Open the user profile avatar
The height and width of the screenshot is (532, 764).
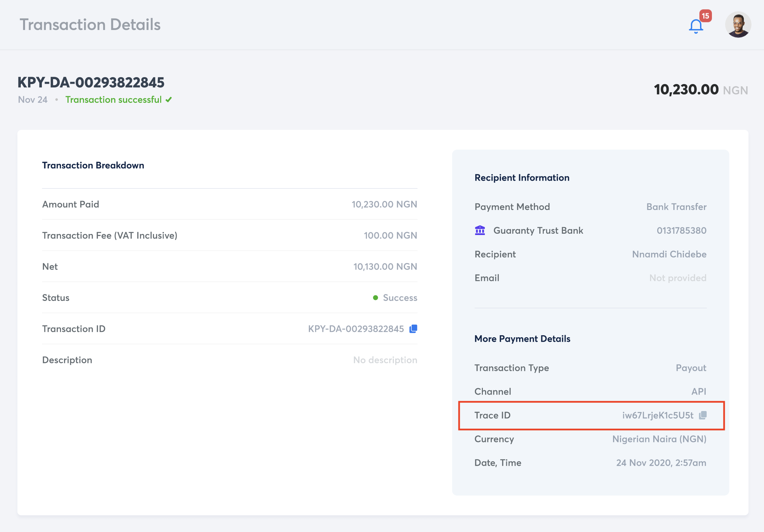tap(738, 25)
